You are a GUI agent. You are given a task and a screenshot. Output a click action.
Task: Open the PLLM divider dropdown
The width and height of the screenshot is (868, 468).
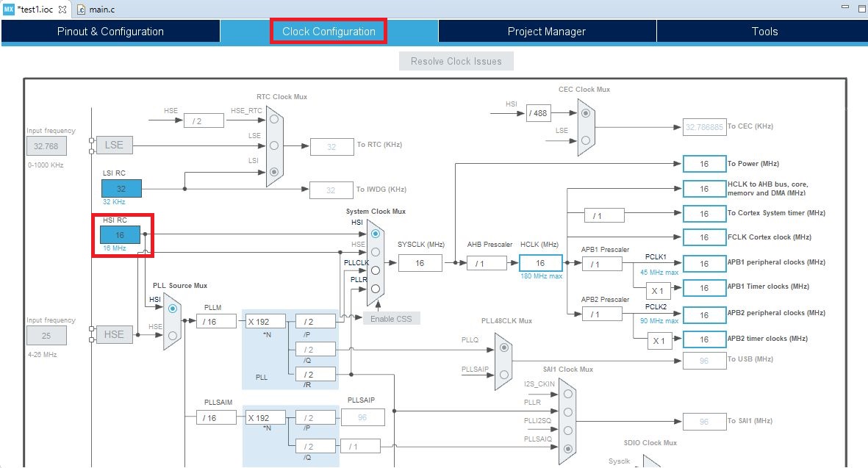[216, 321]
